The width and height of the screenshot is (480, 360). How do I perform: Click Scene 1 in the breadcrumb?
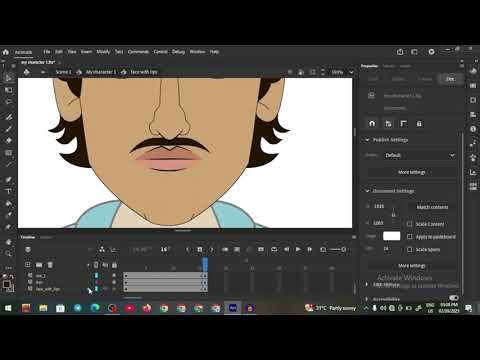click(x=63, y=72)
